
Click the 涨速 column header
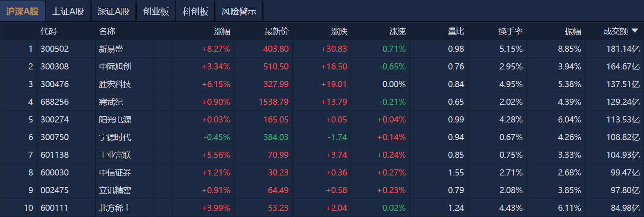397,31
